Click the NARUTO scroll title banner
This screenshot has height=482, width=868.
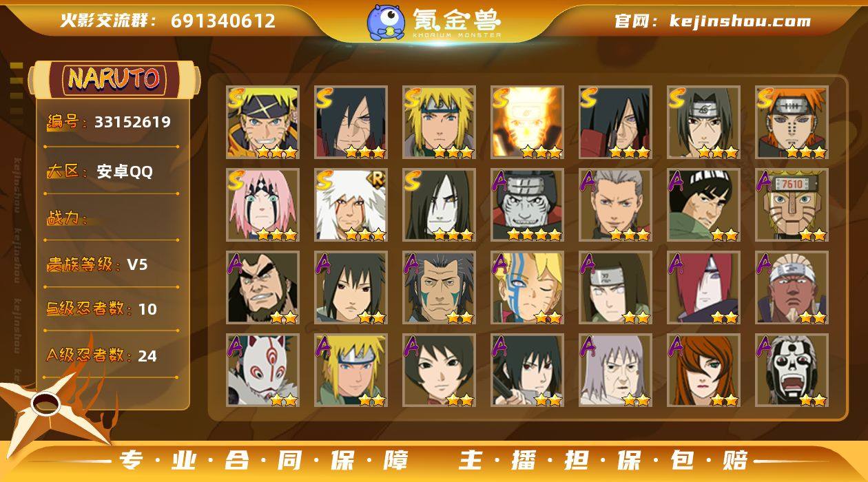(x=114, y=78)
